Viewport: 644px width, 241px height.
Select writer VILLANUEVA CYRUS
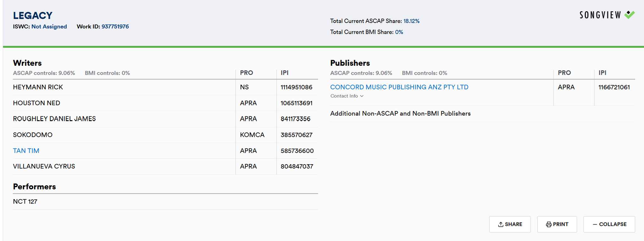pos(44,166)
